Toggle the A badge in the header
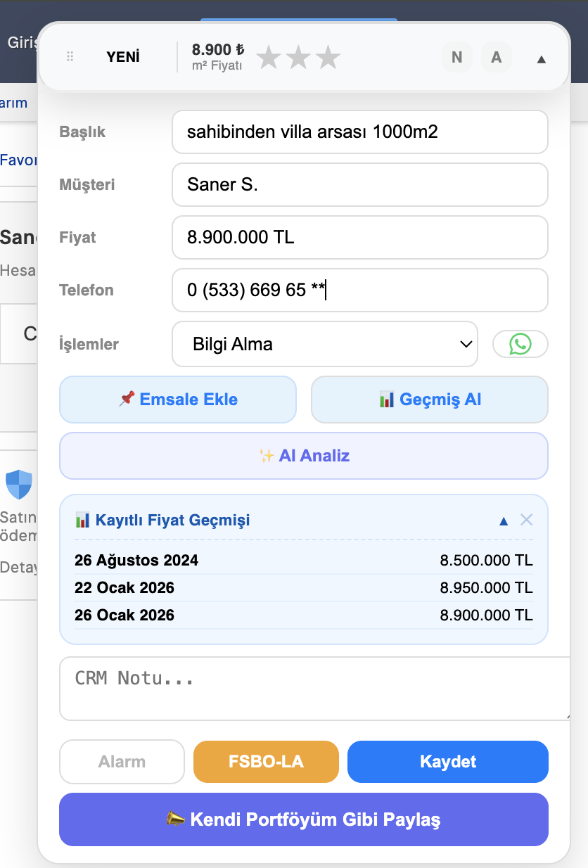This screenshot has width=588, height=868. (x=497, y=57)
